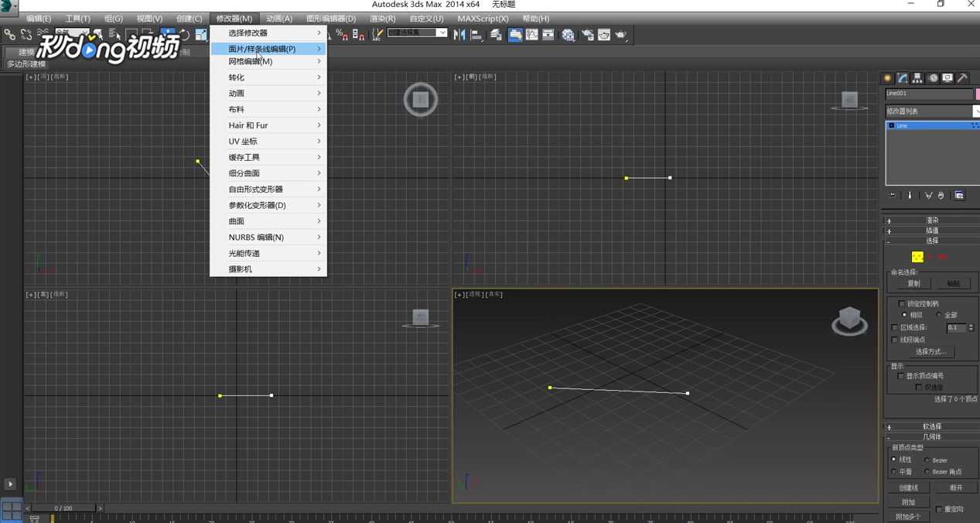
Task: Collapse the 选择 rollout
Action: 932,241
